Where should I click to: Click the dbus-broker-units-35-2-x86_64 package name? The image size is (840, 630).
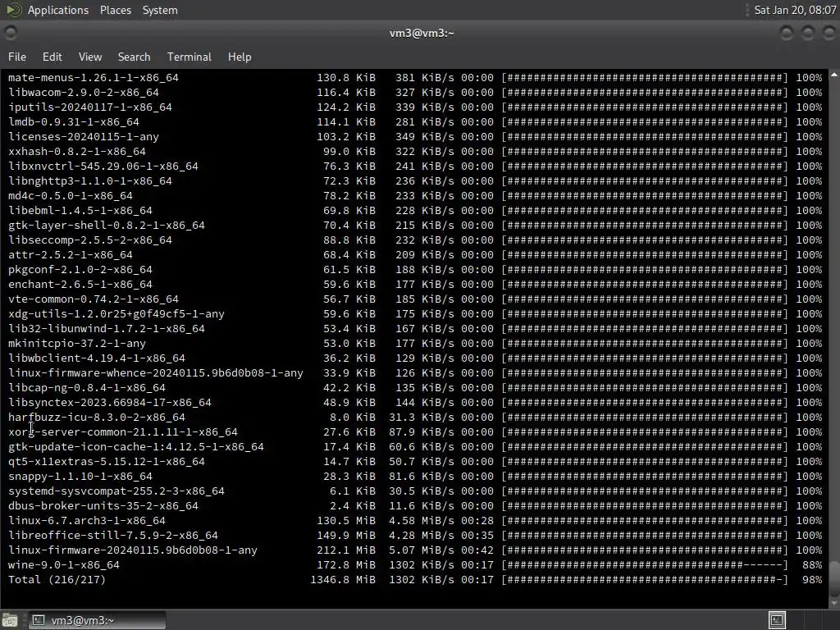point(103,505)
